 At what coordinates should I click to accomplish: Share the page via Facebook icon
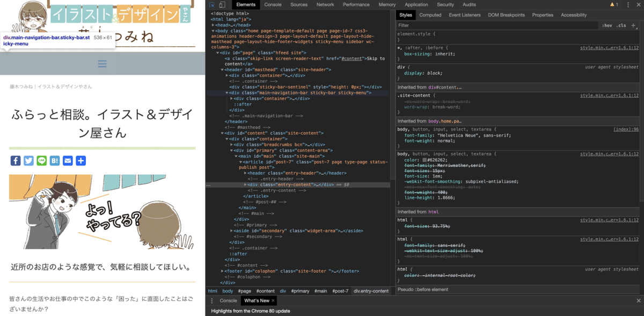click(x=15, y=160)
